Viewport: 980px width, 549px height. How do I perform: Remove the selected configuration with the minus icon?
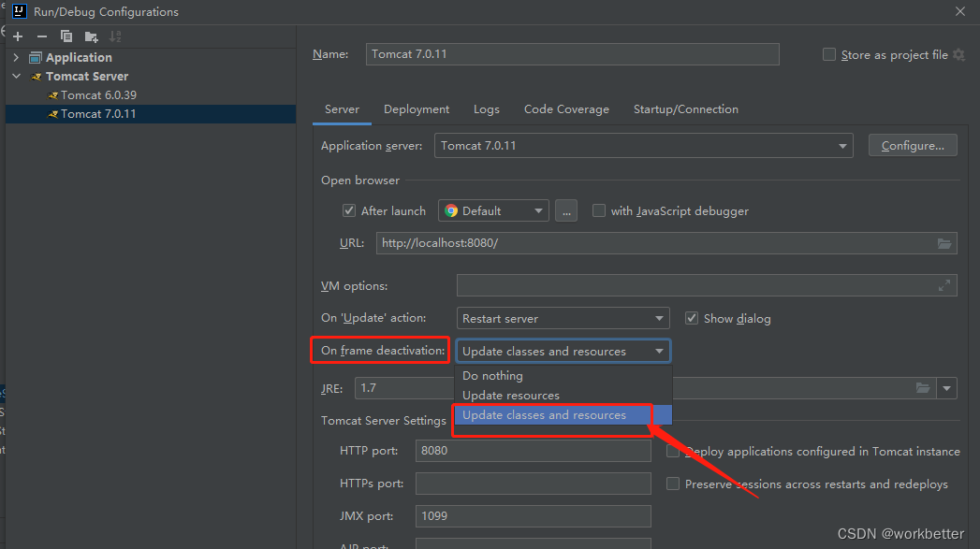[x=42, y=36]
